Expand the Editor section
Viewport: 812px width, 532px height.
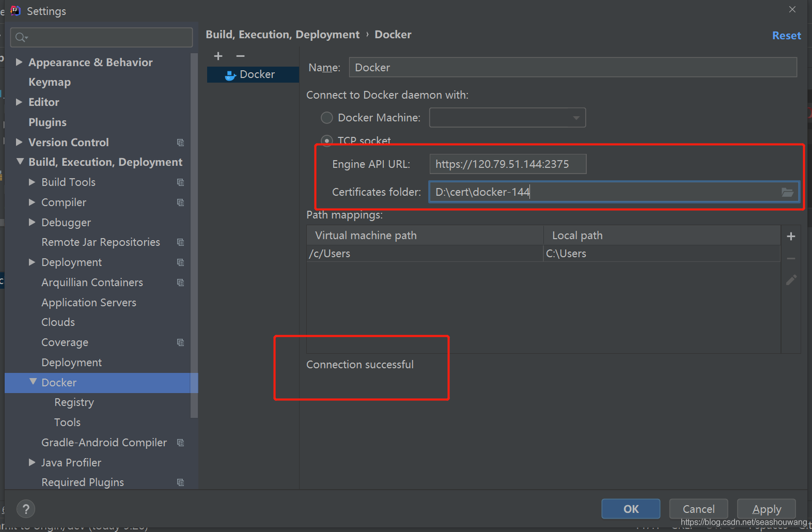pos(19,102)
